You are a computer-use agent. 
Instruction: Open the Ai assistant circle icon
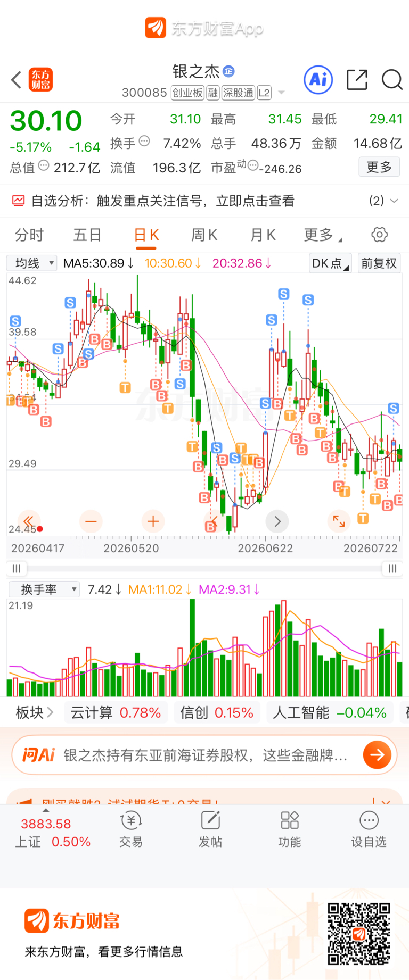tap(318, 80)
